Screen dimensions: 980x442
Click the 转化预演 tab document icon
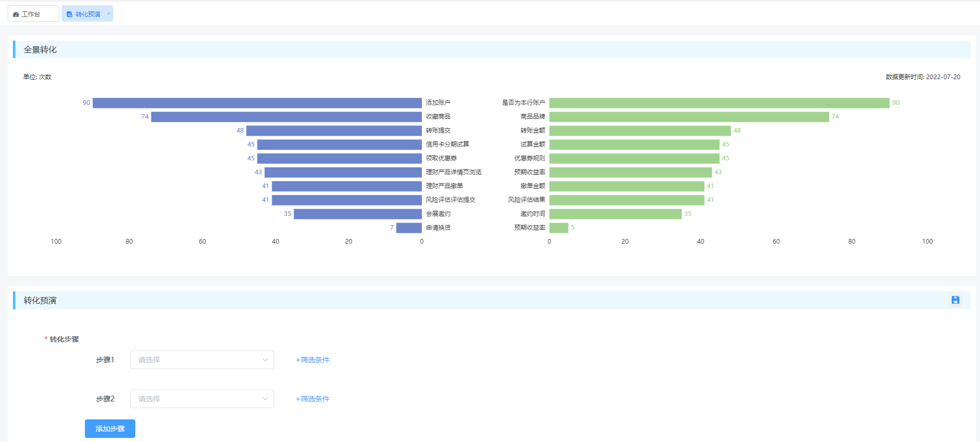(x=69, y=14)
